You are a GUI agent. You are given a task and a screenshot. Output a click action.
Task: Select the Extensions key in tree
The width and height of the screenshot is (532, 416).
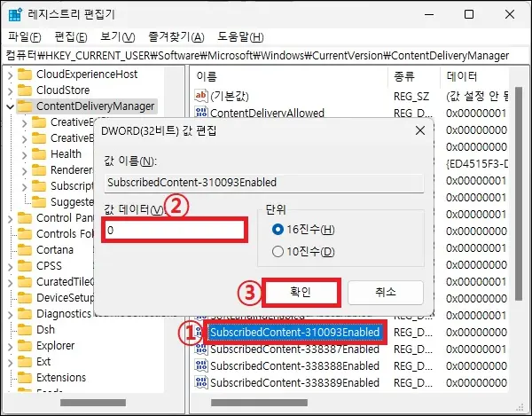61,377
